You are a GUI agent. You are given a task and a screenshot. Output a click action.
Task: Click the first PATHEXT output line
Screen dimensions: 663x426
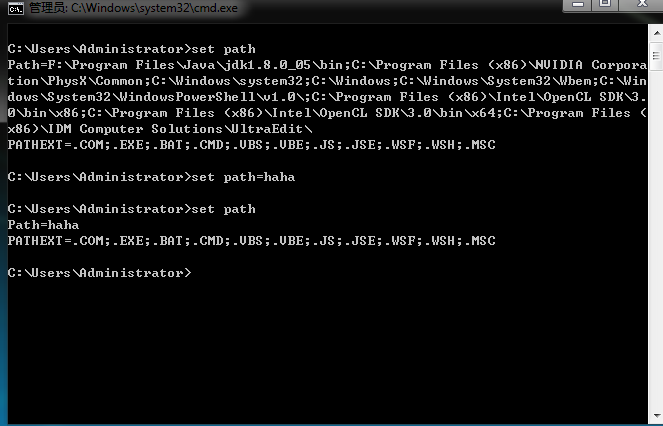click(x=252, y=145)
